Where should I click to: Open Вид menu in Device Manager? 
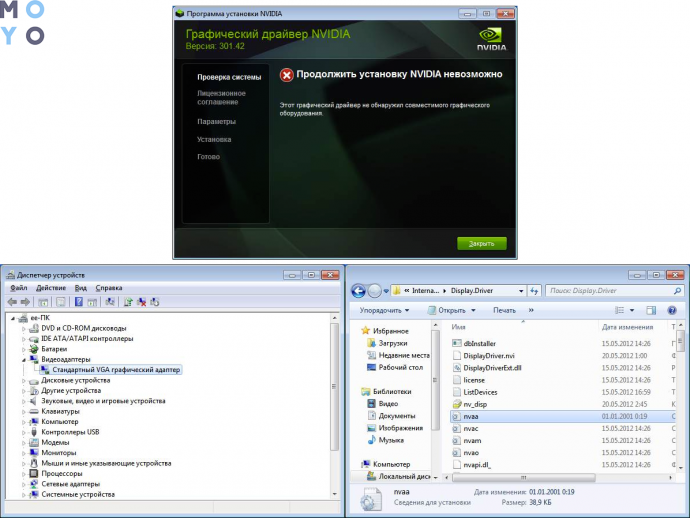pyautogui.click(x=81, y=288)
